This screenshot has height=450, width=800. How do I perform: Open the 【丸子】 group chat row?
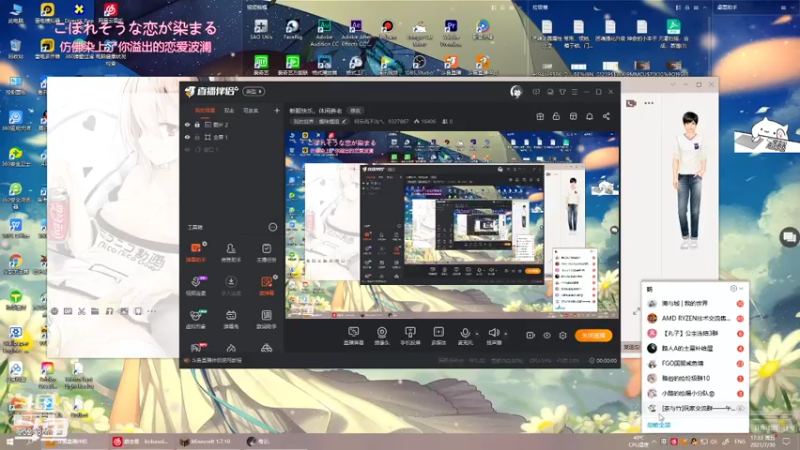pyautogui.click(x=695, y=333)
